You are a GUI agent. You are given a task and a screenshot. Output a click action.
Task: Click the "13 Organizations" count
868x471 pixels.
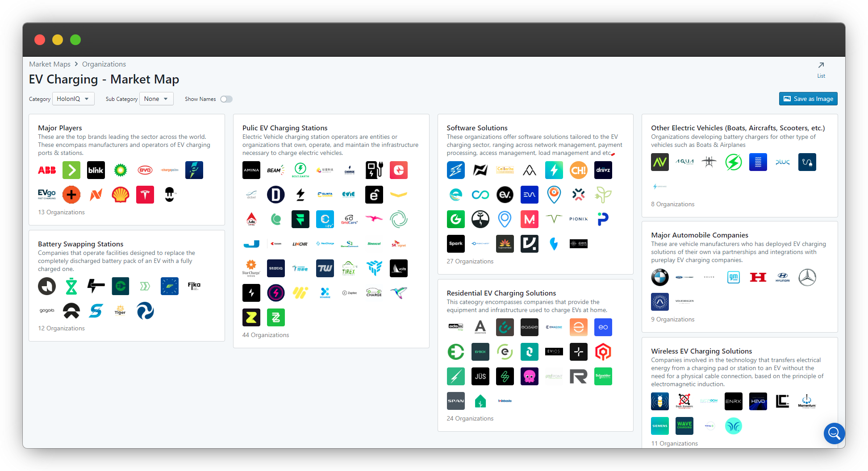(x=61, y=212)
